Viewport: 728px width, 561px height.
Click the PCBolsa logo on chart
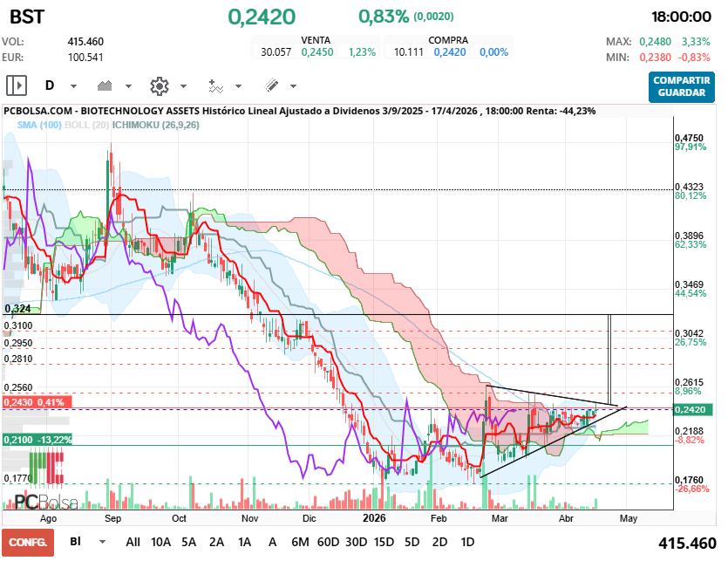[x=45, y=502]
